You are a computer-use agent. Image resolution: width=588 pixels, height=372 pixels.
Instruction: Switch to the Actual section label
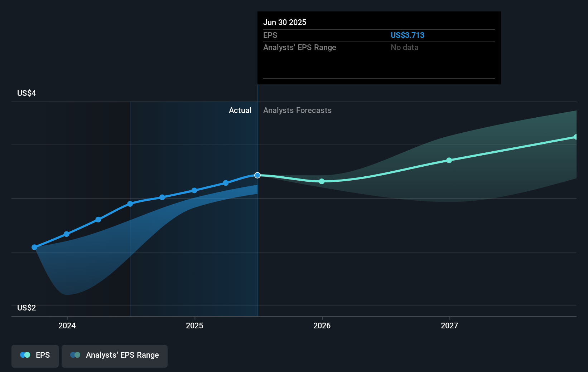tap(240, 110)
